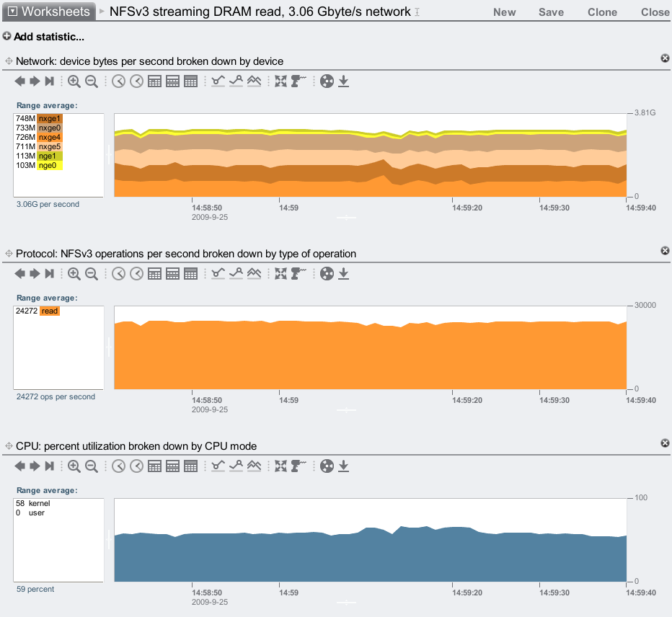Zoom in on the Network graph

click(x=74, y=81)
